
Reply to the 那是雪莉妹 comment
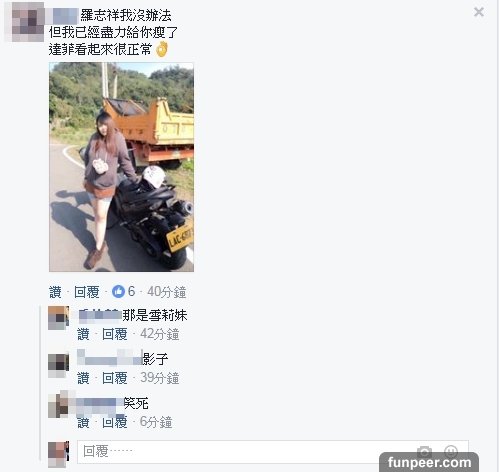tap(115, 334)
